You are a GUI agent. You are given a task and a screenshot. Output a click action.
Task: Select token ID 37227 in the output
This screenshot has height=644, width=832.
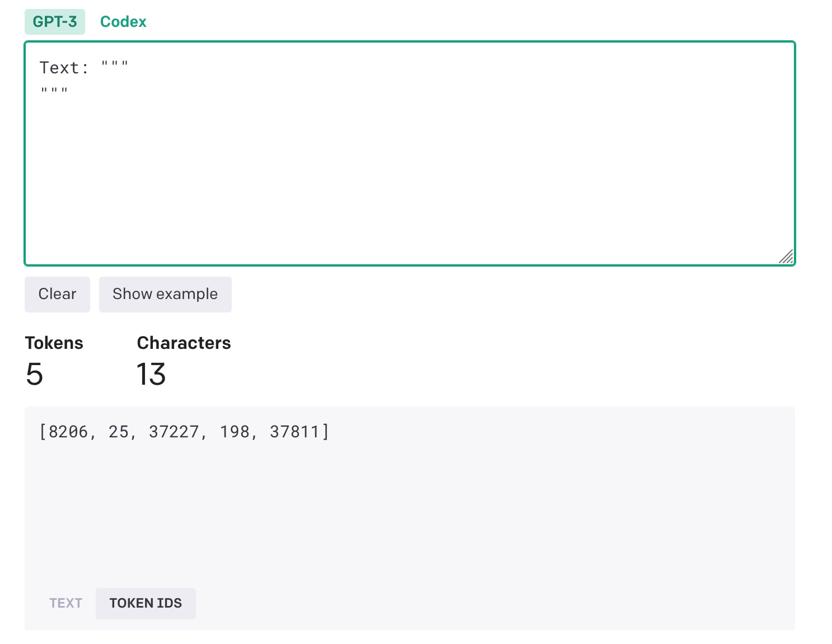point(174,432)
